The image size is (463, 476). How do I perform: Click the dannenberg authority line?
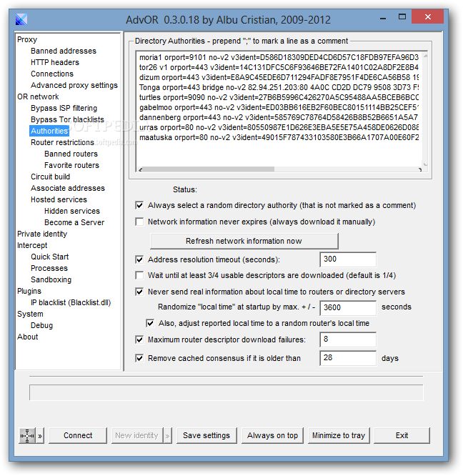click(279, 117)
